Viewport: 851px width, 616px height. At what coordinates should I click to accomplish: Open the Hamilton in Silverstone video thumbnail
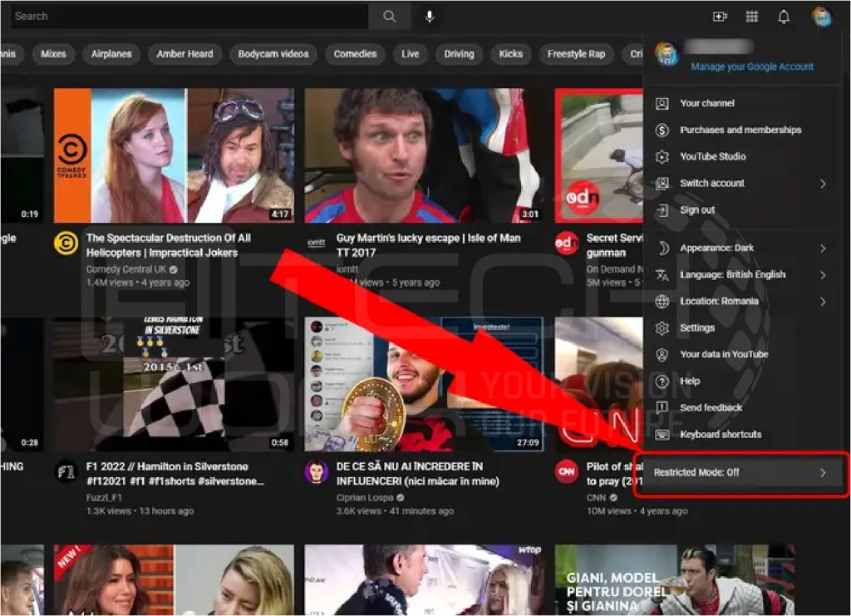click(175, 384)
